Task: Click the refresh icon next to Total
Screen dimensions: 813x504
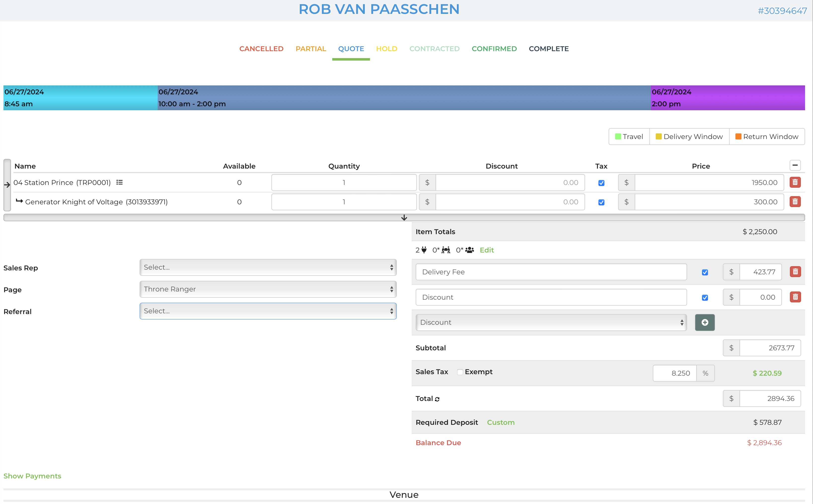Action: 437,399
